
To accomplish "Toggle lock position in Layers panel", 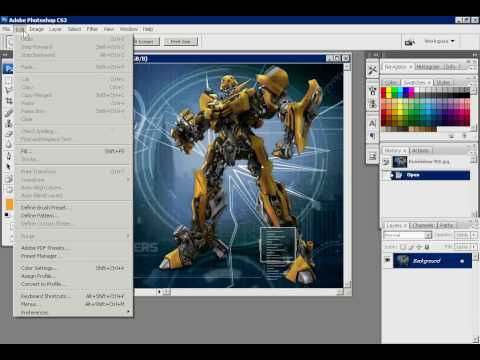I will pyautogui.click(x=419, y=247).
